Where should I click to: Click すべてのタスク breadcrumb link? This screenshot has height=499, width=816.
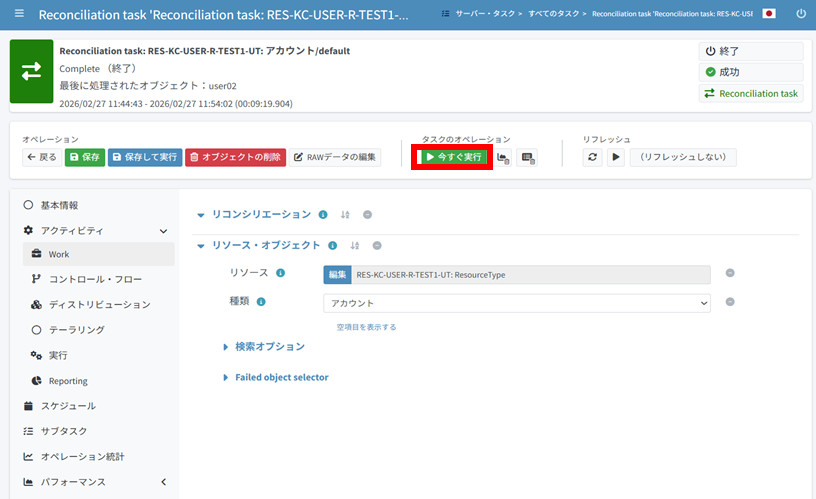[554, 14]
